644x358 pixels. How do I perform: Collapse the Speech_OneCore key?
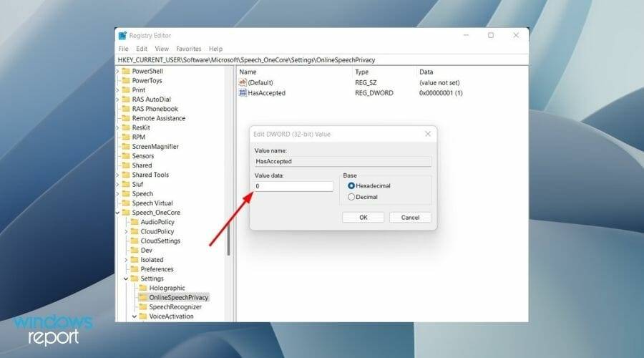tap(117, 213)
